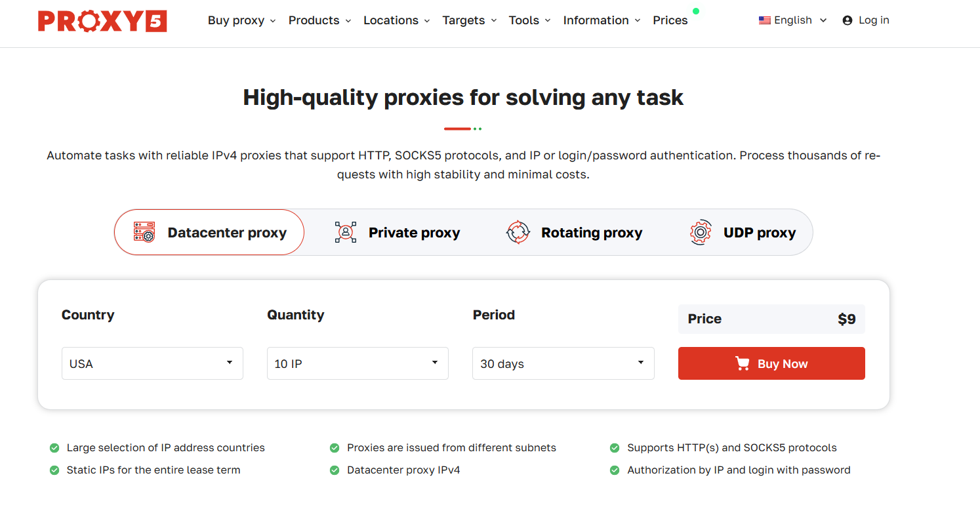Expand the Buy proxy menu
980x507 pixels.
coord(242,20)
